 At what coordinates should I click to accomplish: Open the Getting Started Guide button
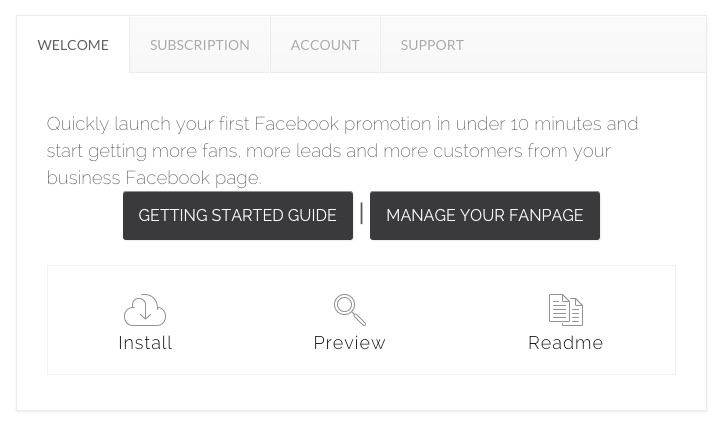pyautogui.click(x=238, y=215)
